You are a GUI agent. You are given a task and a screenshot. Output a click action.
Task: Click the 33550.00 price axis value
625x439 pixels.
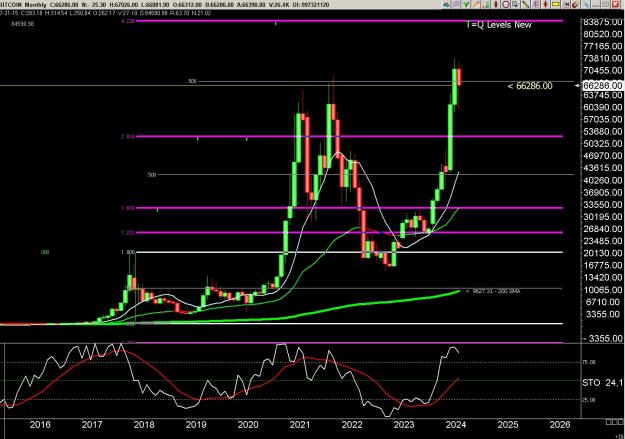(602, 205)
